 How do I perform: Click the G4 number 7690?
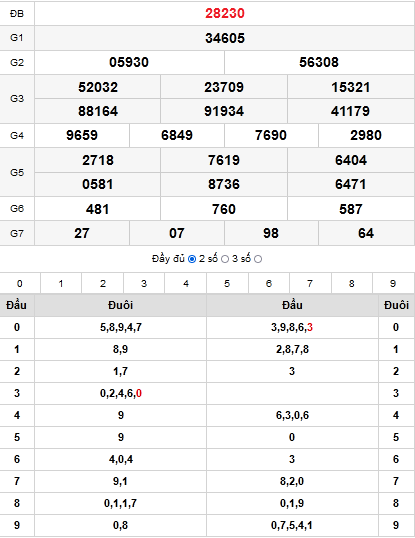point(271,135)
